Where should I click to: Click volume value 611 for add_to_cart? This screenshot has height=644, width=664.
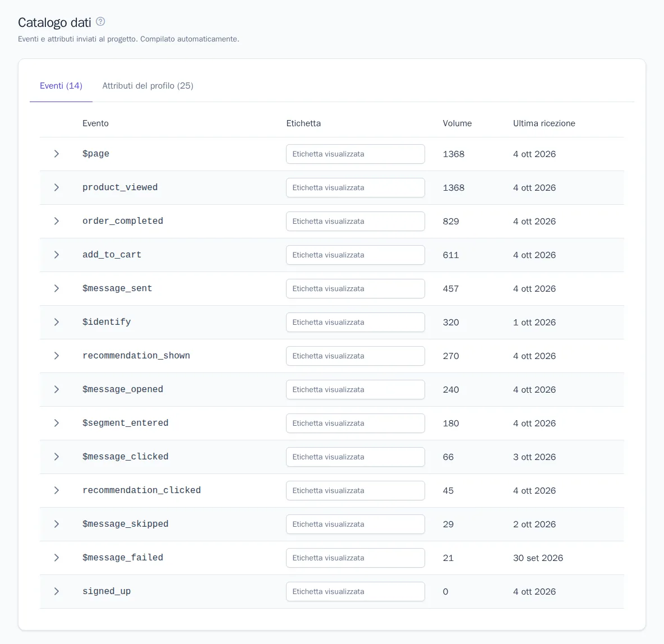450,255
